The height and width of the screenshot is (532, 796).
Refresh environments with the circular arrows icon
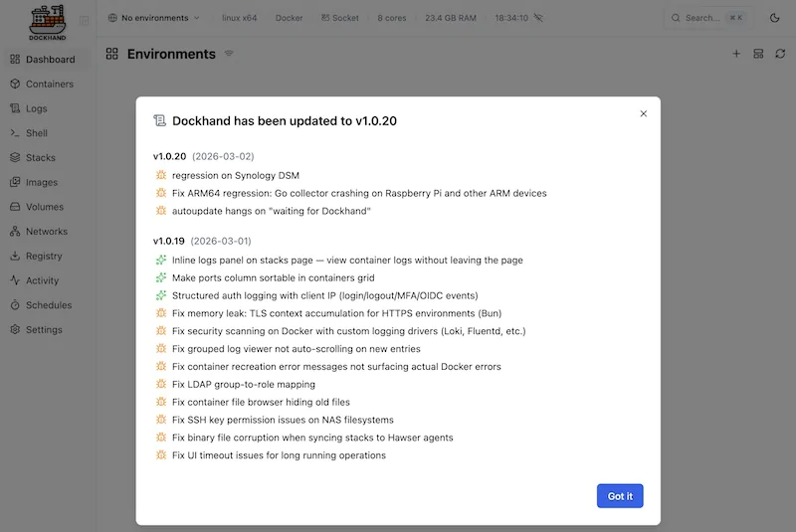(780, 54)
